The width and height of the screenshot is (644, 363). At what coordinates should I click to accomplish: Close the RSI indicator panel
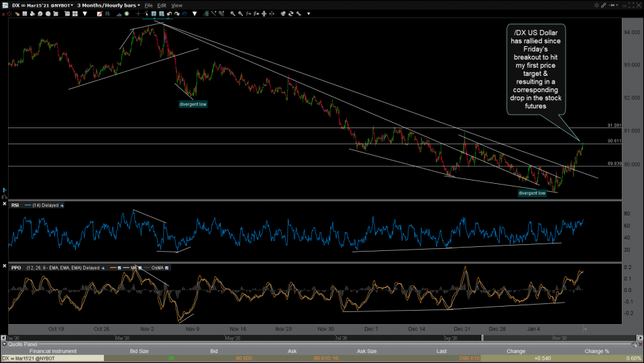coord(5,205)
